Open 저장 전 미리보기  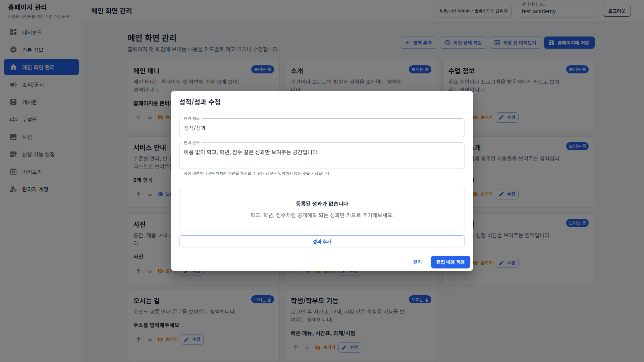[x=515, y=43]
